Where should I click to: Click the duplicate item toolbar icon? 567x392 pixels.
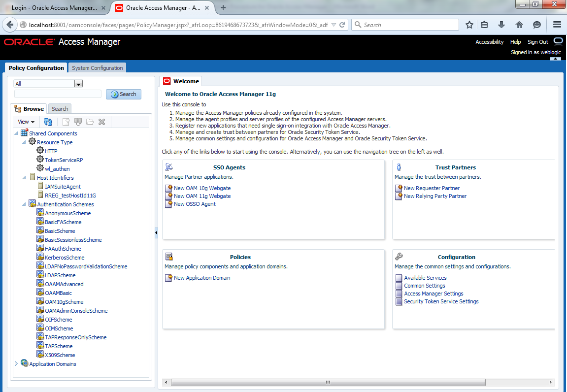click(x=78, y=122)
